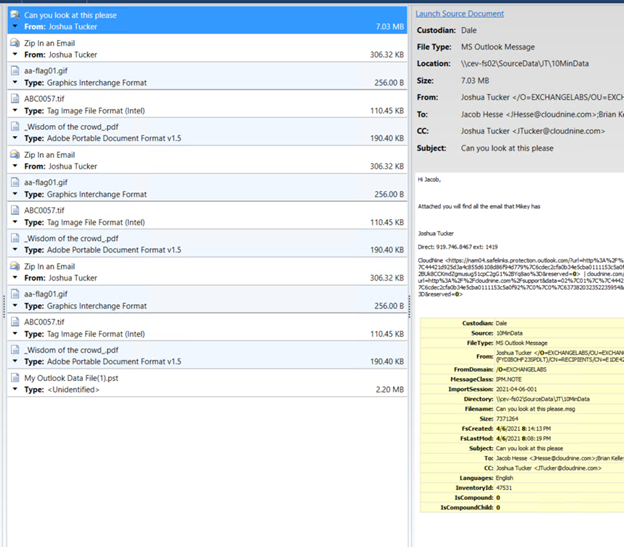Click the file icon of the second ABC0057.tif row
624x547 pixels.
15,210
